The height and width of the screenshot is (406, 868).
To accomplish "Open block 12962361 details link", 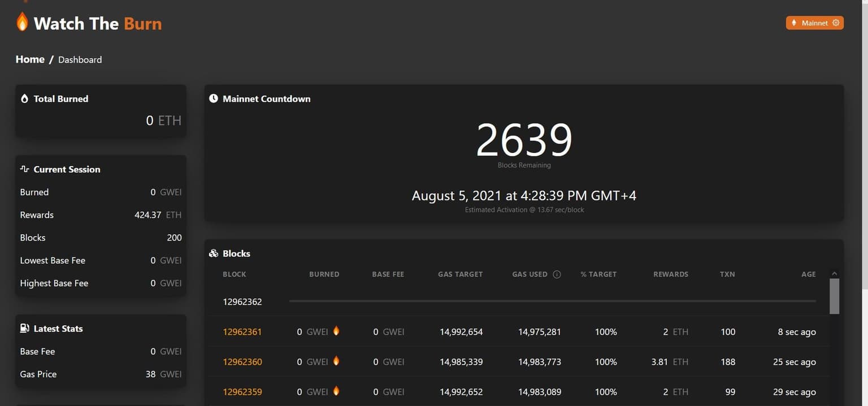I will click(242, 332).
